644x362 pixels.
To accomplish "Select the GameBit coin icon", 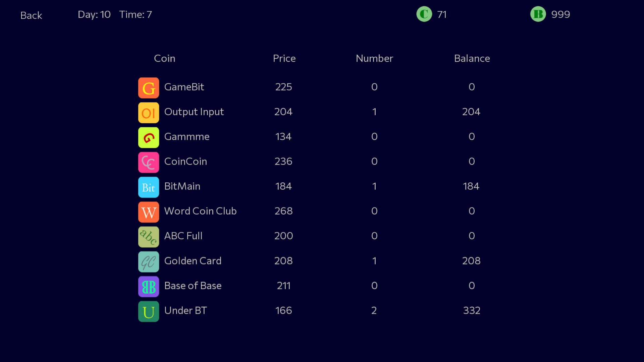I will pos(148,87).
